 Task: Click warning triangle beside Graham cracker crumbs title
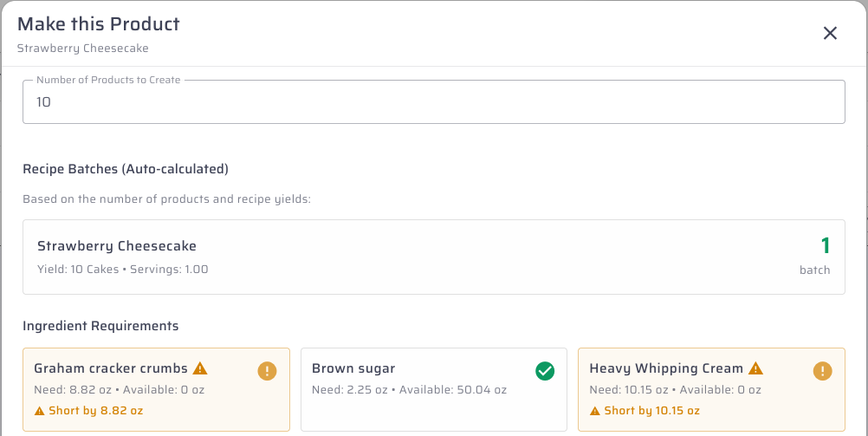click(200, 368)
